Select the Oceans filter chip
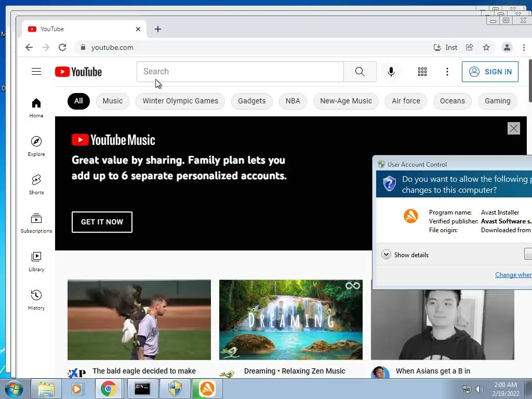Image resolution: width=532 pixels, height=399 pixels. click(453, 101)
